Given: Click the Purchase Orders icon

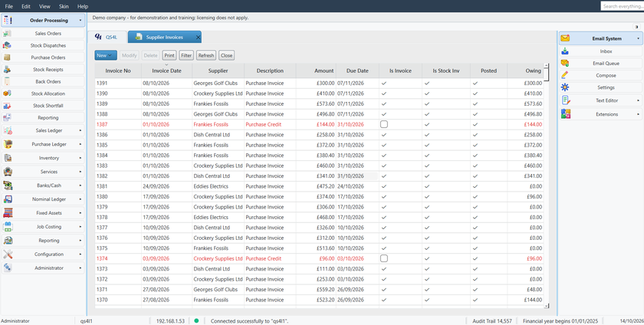Looking at the screenshot, I should point(8,57).
